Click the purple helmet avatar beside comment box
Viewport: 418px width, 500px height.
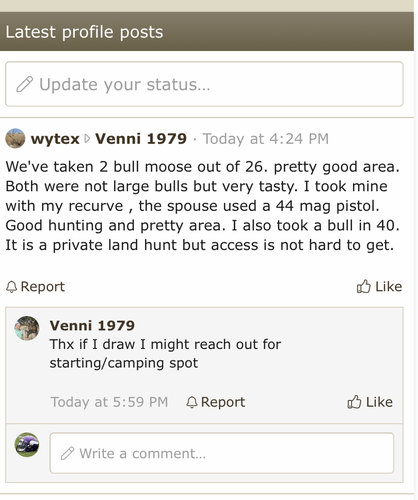pos(27,445)
